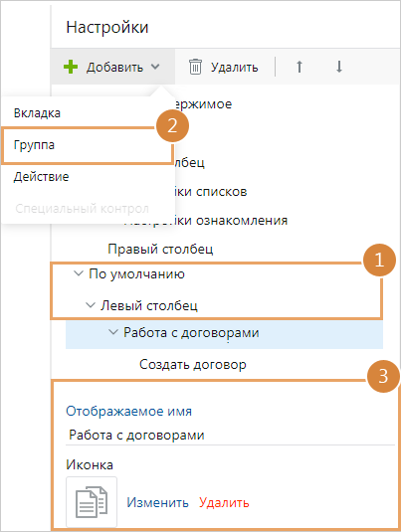Move item down with arrow icon
This screenshot has height=532, width=401.
[339, 67]
